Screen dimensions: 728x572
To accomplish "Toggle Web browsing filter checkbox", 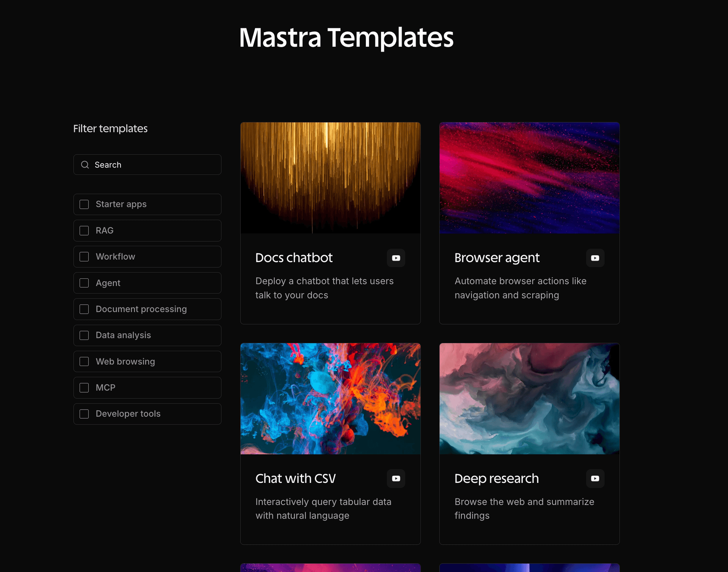I will [84, 361].
